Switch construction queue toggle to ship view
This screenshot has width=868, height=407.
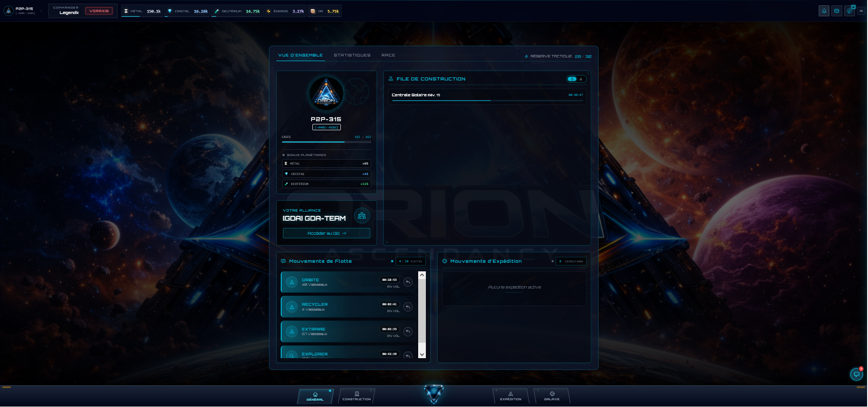pos(581,79)
